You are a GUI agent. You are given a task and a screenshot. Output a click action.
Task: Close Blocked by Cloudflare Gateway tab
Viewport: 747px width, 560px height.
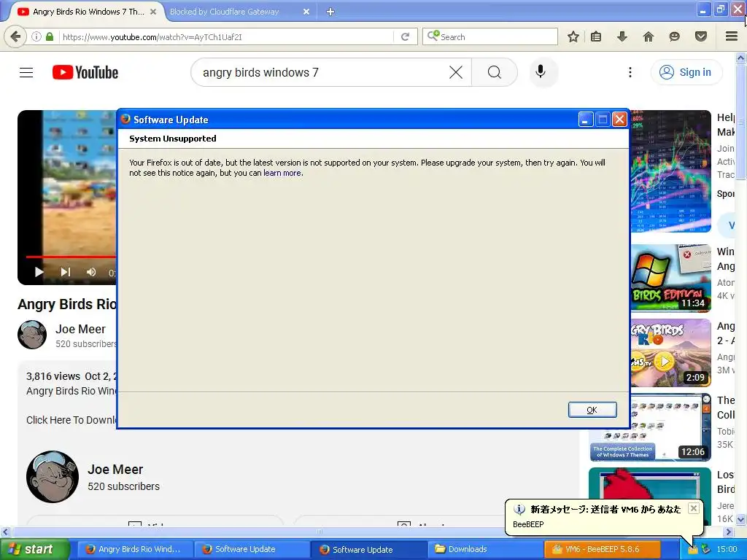tap(306, 12)
